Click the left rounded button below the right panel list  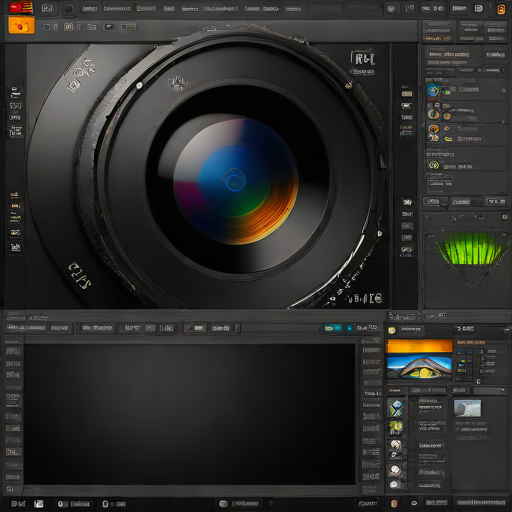pos(432,202)
